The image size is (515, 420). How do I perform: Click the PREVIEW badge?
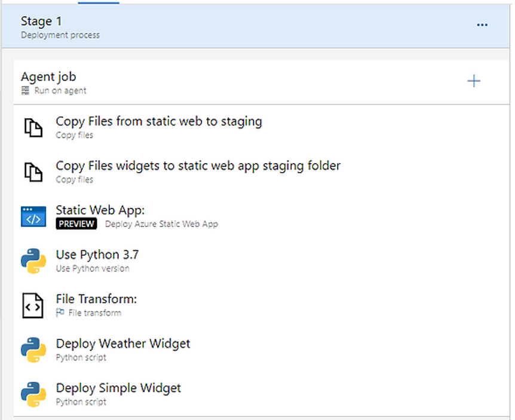[x=76, y=223]
